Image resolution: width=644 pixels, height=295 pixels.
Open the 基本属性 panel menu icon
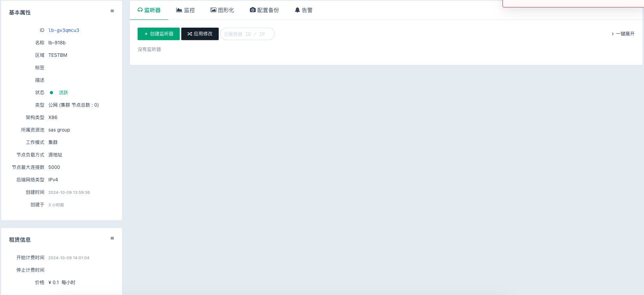pos(112,11)
